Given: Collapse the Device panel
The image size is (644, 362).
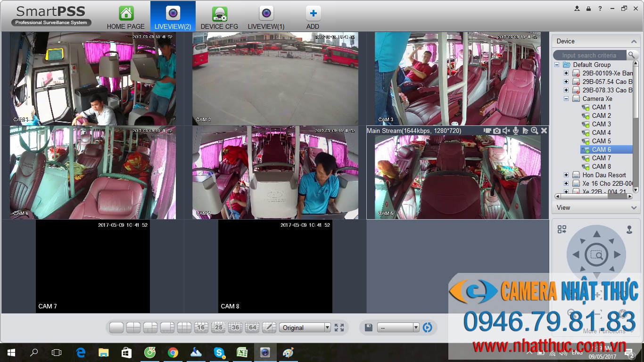Looking at the screenshot, I should coord(634,41).
